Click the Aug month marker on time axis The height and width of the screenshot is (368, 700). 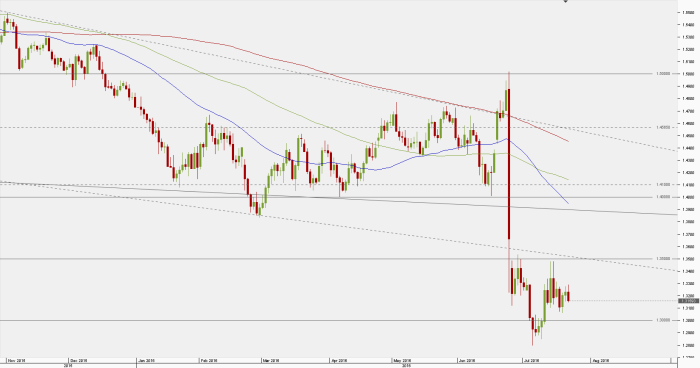600,360
